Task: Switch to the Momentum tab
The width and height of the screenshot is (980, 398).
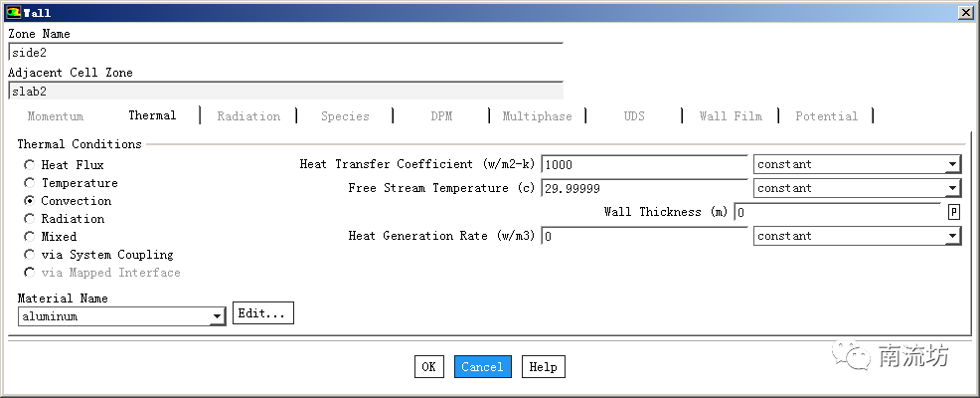Action: tap(56, 116)
